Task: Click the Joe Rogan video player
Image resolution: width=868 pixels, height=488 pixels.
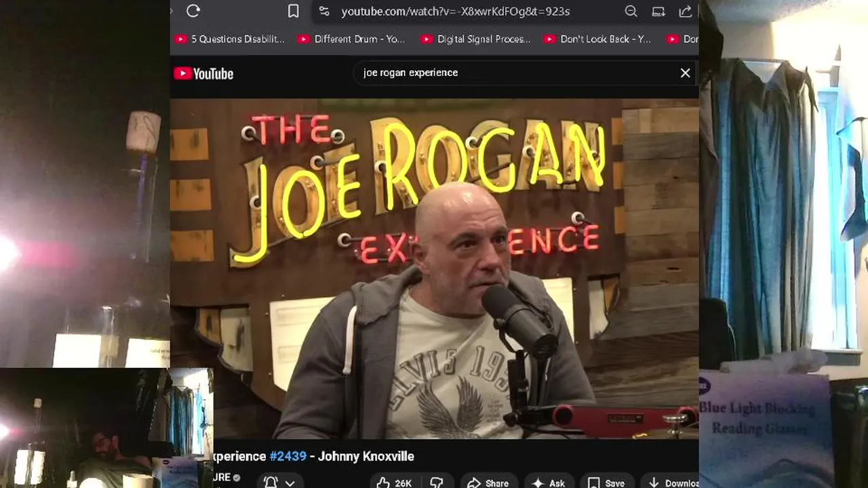Action: (434, 269)
